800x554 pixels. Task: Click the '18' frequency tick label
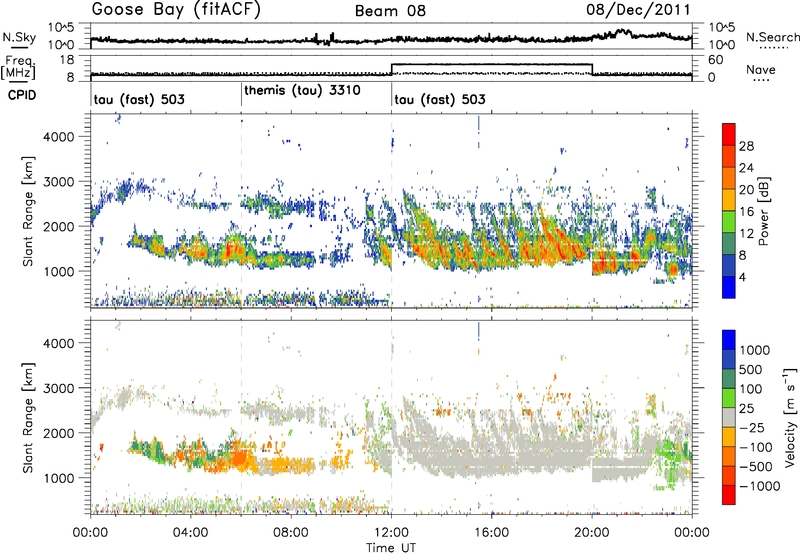coord(67,60)
